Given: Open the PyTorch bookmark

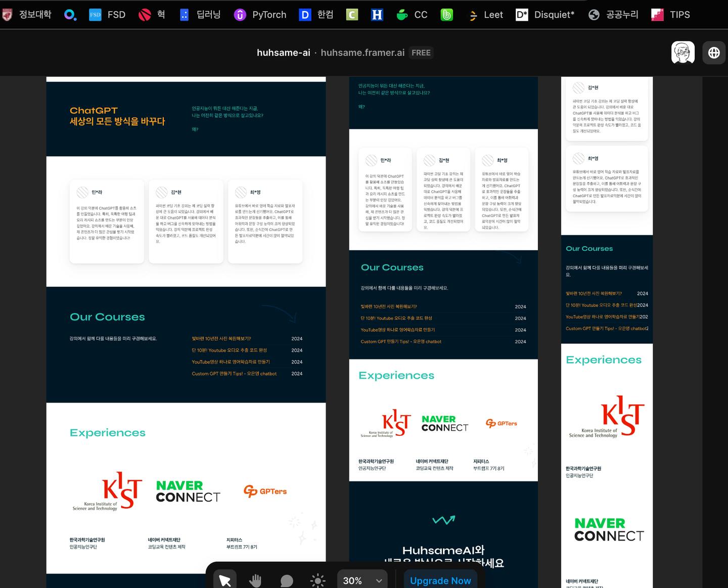Looking at the screenshot, I should click(x=260, y=15).
